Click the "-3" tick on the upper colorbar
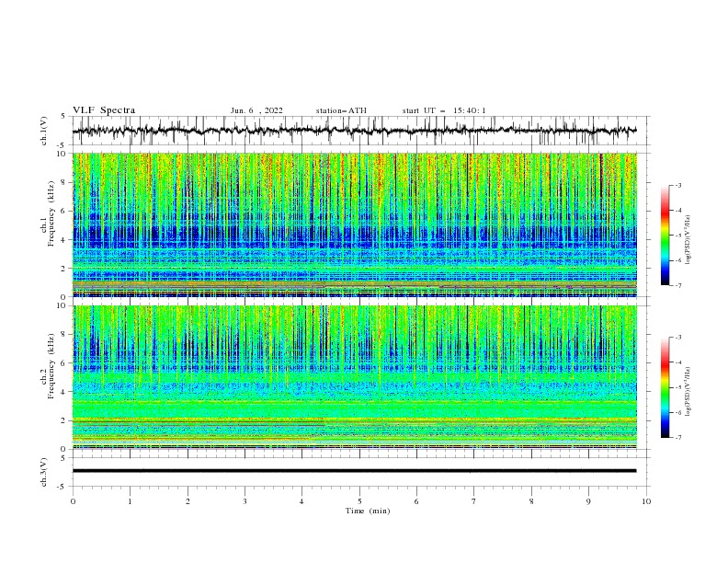 [x=677, y=185]
